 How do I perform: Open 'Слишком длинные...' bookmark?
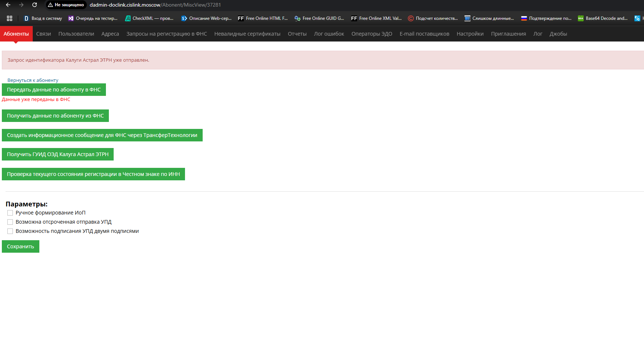tap(489, 18)
